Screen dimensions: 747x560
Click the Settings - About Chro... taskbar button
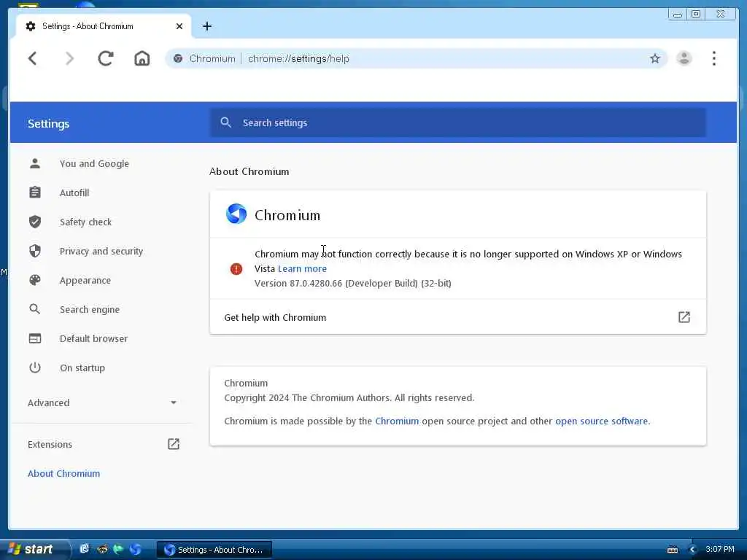click(x=214, y=550)
